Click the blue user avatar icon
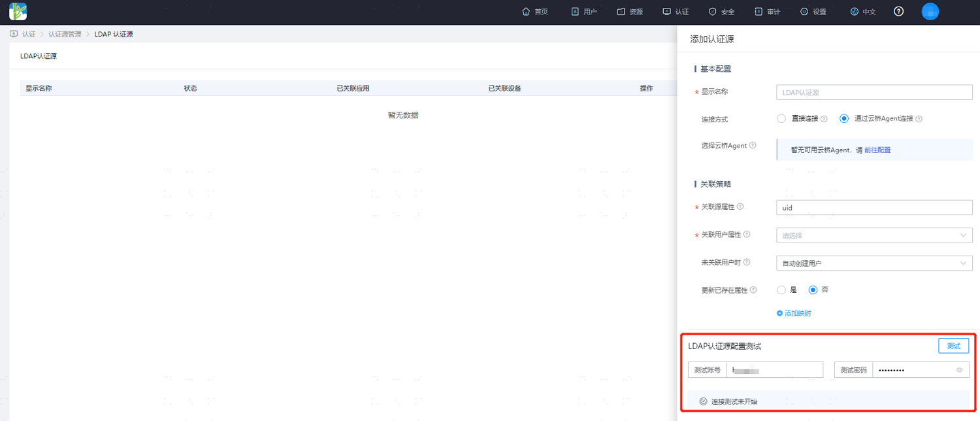The width and height of the screenshot is (980, 421). click(x=930, y=11)
